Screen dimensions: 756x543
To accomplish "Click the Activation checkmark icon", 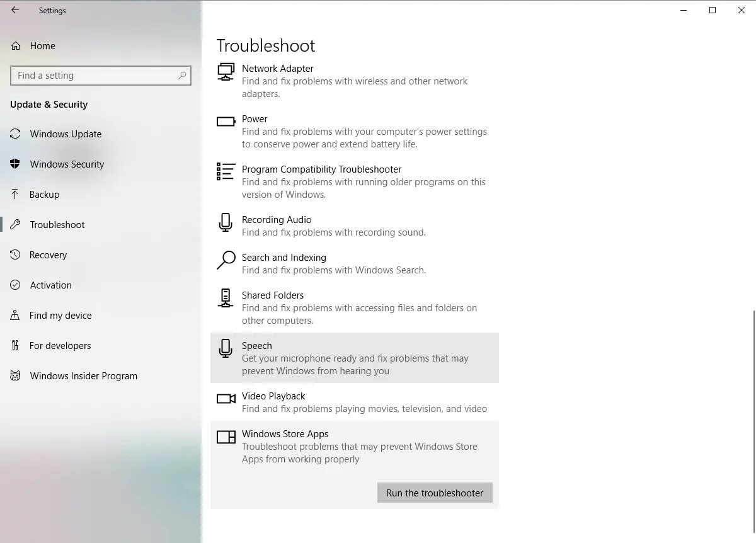I will pos(16,285).
